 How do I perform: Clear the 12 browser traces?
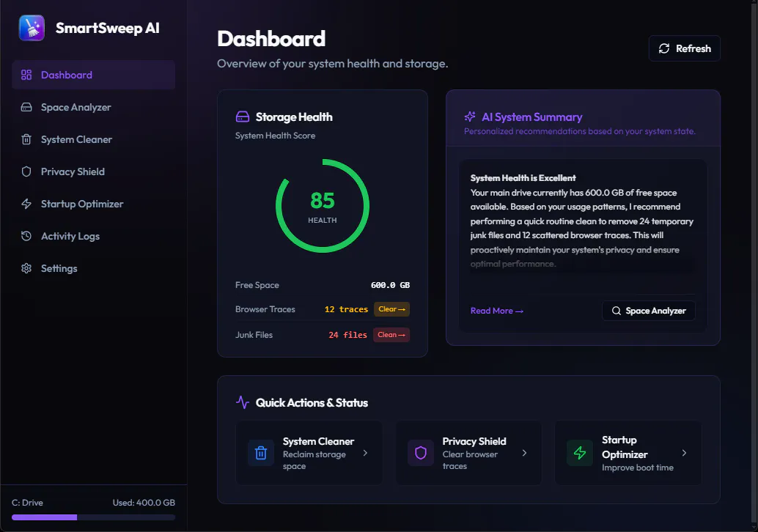391,309
